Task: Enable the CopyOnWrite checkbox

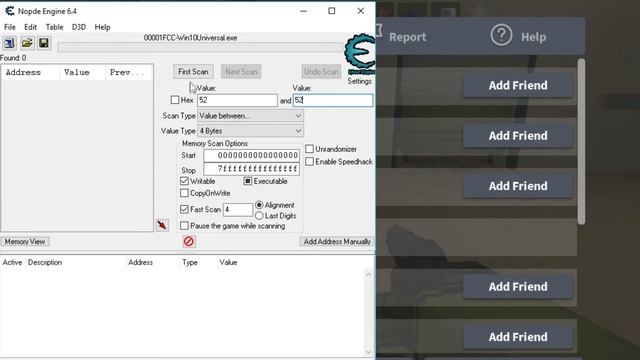Action: [184, 193]
